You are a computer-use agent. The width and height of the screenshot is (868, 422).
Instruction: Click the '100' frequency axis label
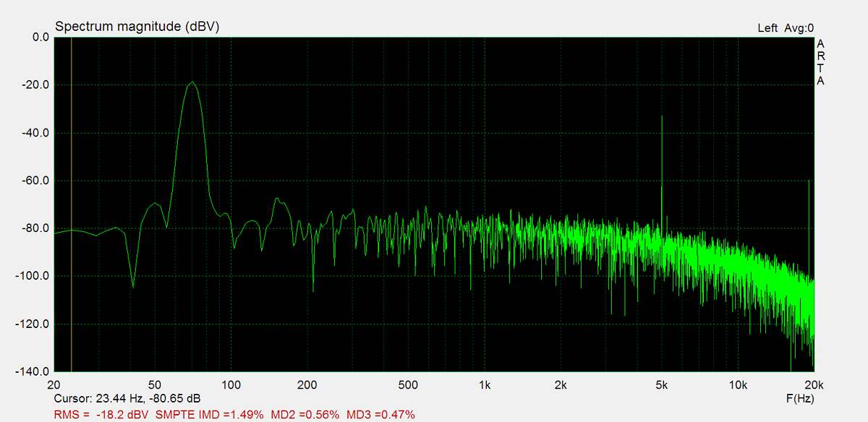pos(231,384)
